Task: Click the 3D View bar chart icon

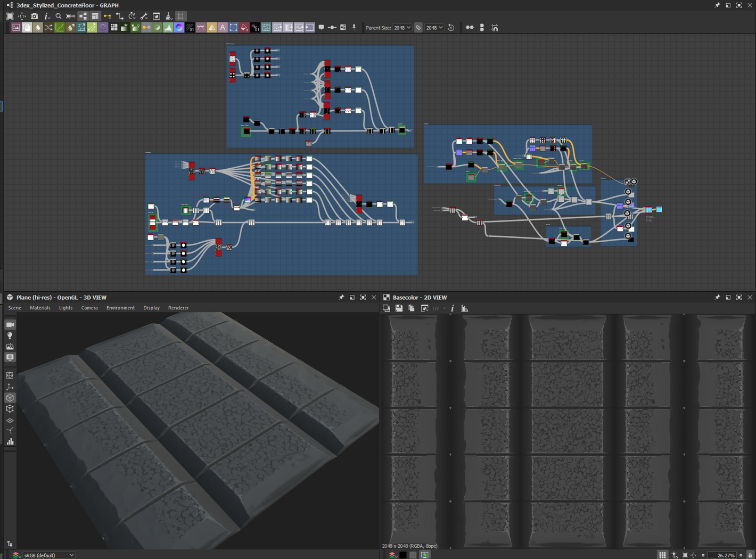Action: click(x=10, y=441)
